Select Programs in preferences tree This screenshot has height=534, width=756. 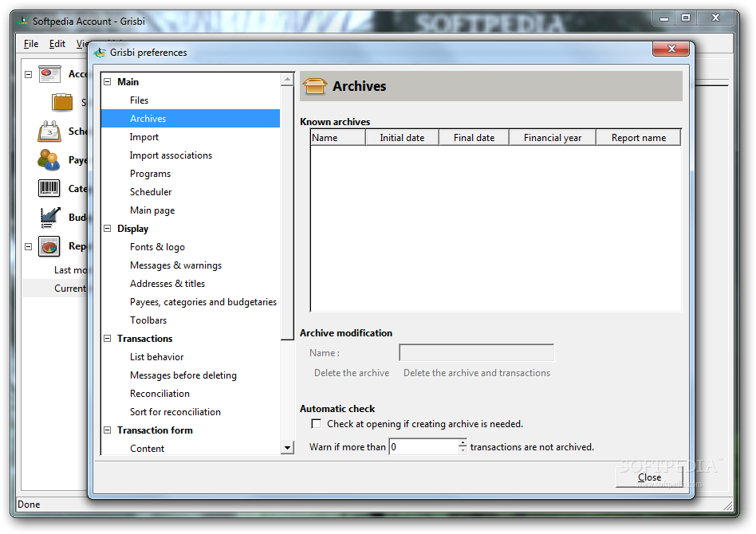150,174
